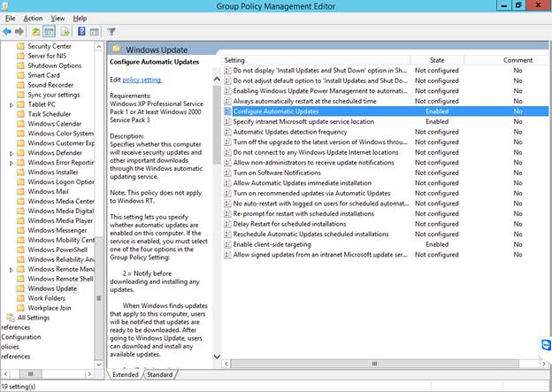Screen dimensions: 552x392
Task: Click the 'policy setting' edit link
Action: (x=142, y=80)
